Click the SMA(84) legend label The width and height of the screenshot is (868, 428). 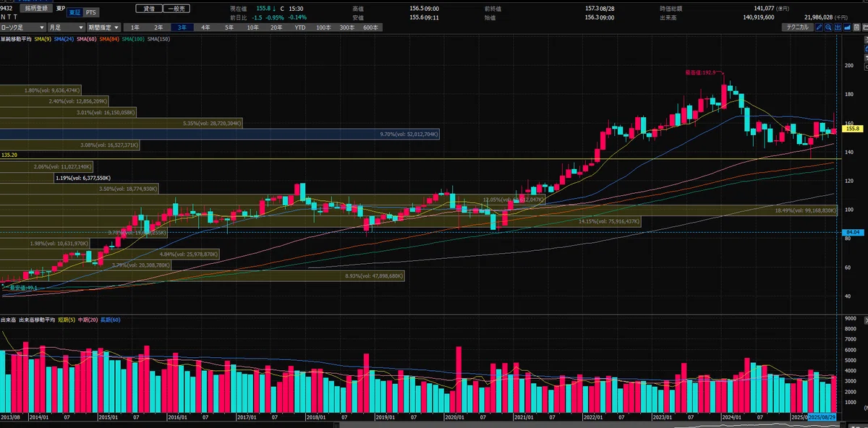tap(110, 38)
